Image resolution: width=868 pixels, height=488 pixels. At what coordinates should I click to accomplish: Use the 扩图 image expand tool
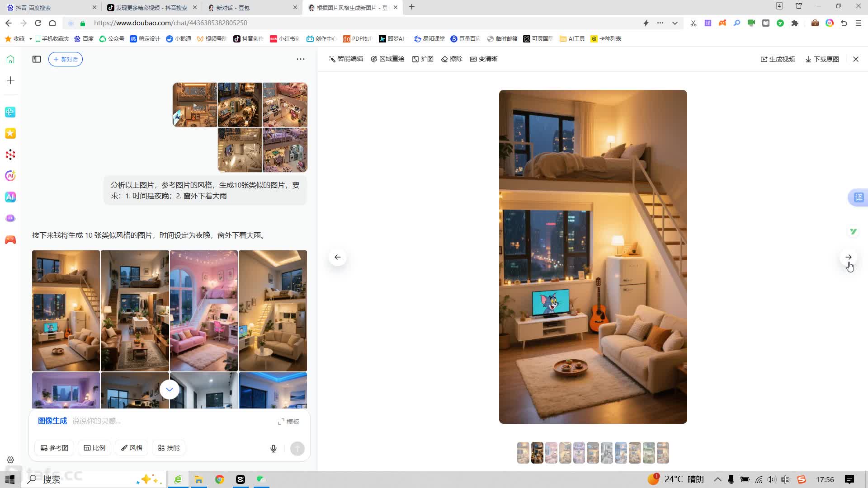pos(423,59)
